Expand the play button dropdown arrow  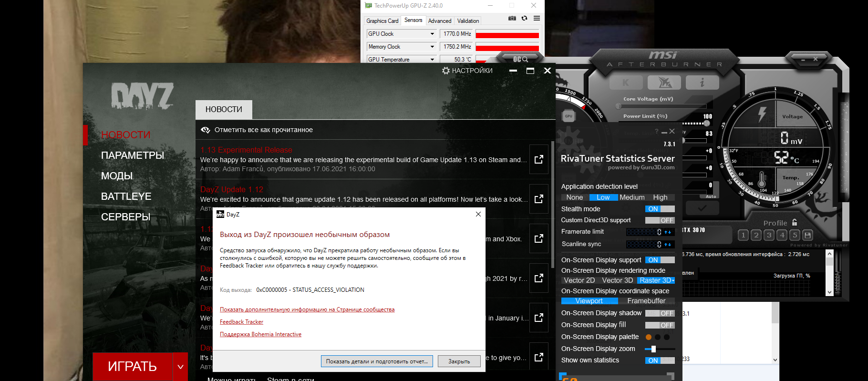tap(180, 367)
